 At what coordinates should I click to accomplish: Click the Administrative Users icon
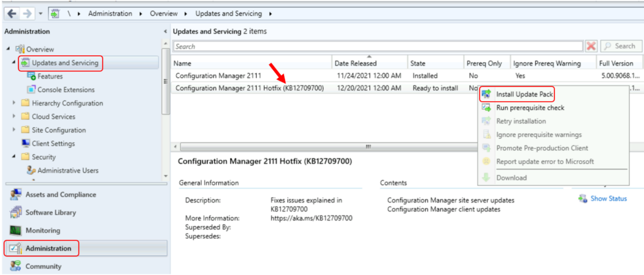point(31,171)
